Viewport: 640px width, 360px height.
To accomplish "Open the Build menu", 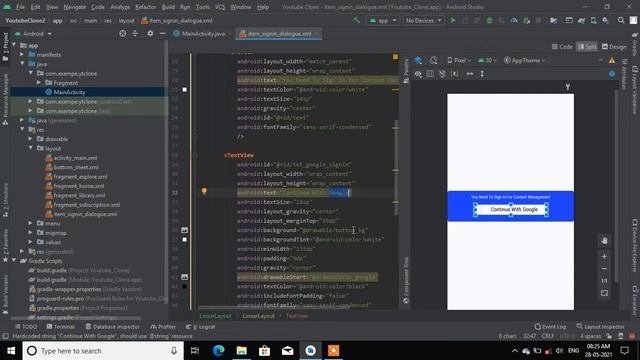I will coord(168,7).
